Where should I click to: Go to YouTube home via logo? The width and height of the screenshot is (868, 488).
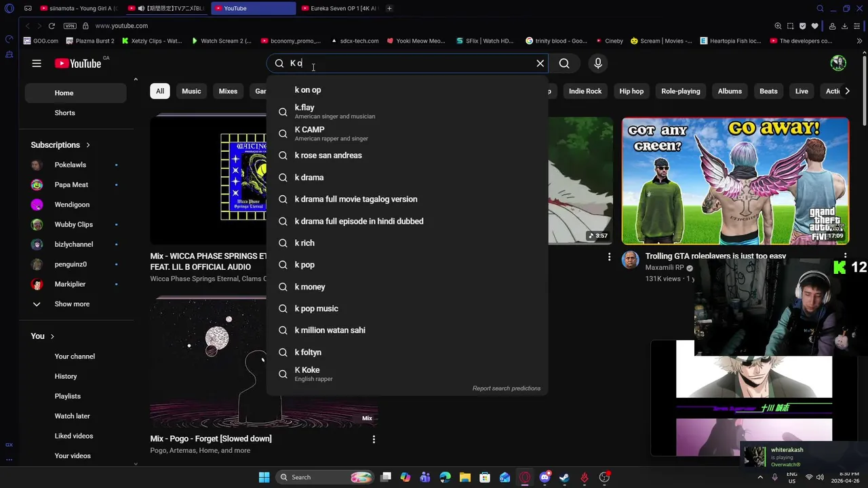(x=78, y=63)
